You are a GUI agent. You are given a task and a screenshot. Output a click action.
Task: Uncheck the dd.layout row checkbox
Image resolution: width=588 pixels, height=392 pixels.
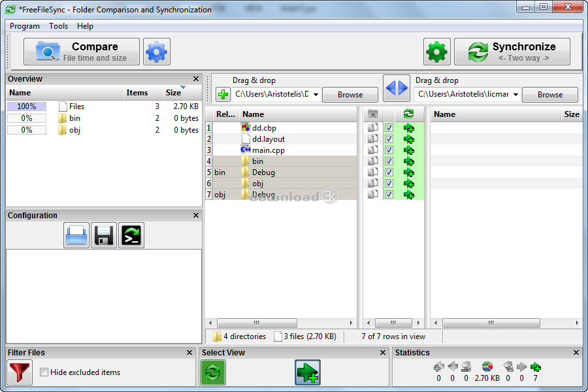point(389,139)
